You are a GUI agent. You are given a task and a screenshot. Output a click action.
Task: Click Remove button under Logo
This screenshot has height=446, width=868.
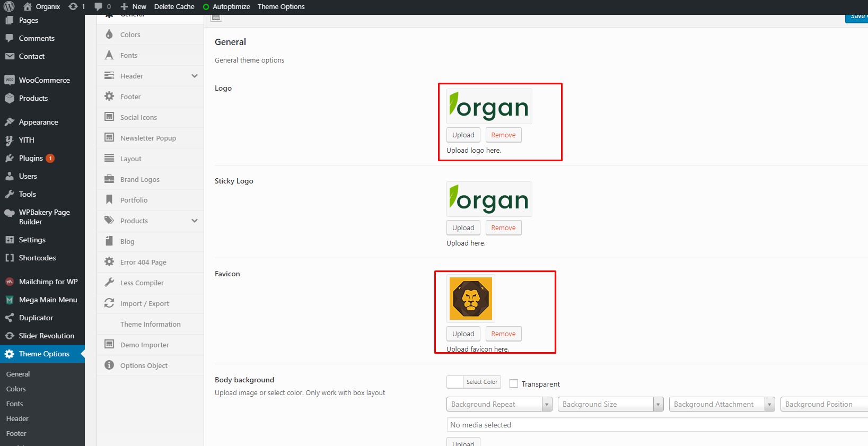(x=503, y=135)
